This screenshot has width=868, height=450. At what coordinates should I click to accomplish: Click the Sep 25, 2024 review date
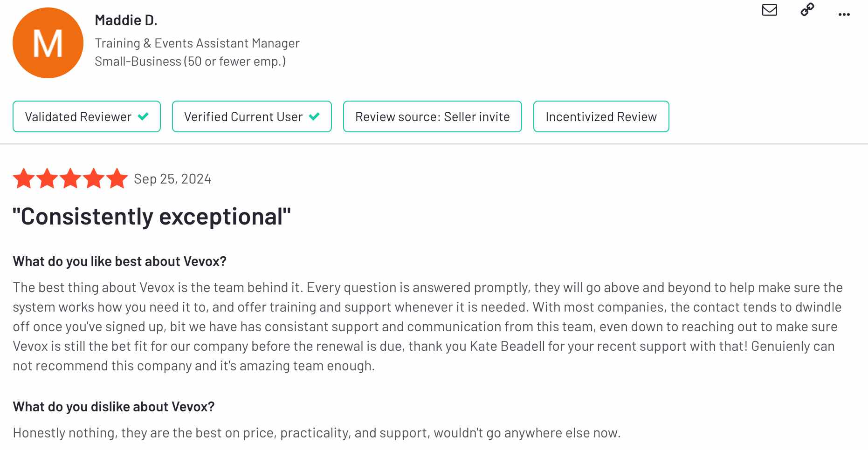[172, 179]
